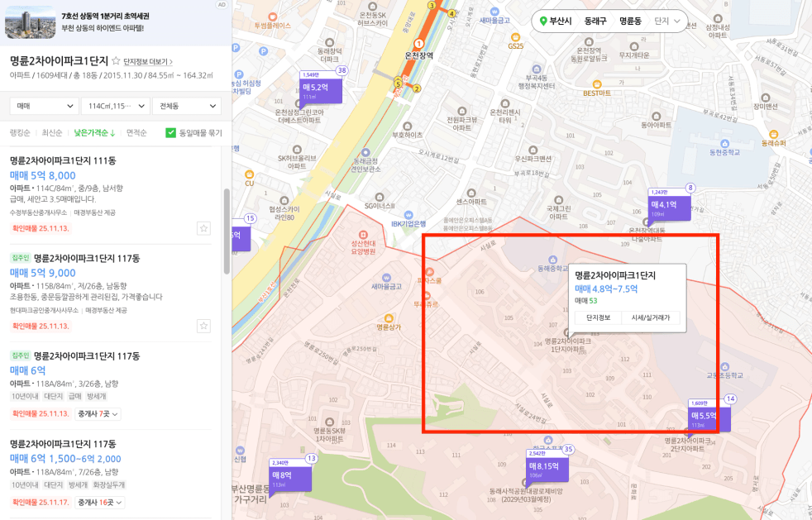Favorite the 명륜2차아이파크1단지 complex with the star

coord(116,61)
